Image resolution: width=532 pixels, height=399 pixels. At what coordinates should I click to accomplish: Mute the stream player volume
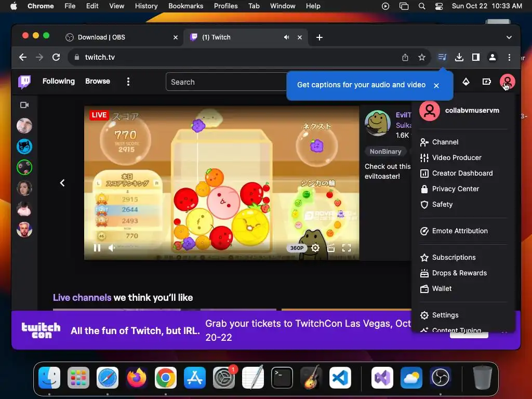click(112, 248)
